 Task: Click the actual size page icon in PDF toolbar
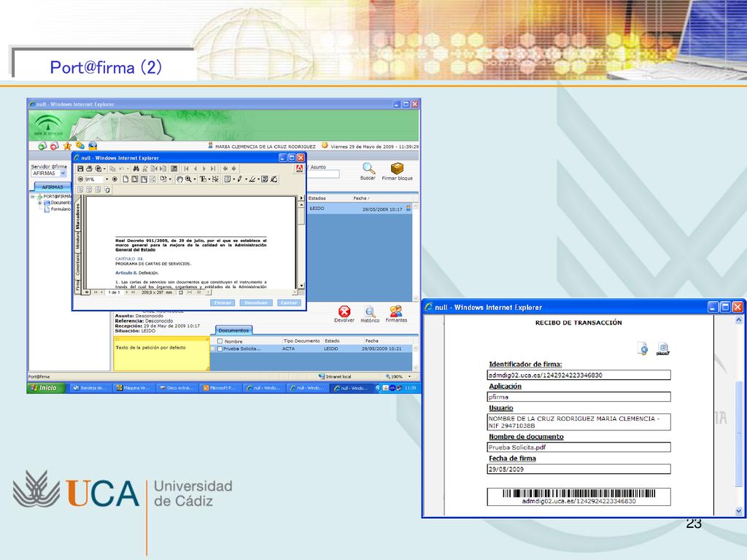point(125,179)
